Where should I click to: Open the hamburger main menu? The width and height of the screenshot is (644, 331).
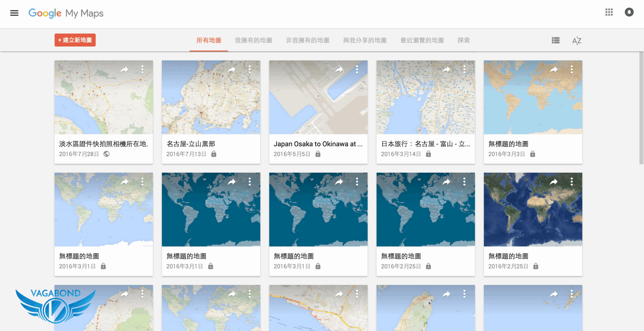14,13
